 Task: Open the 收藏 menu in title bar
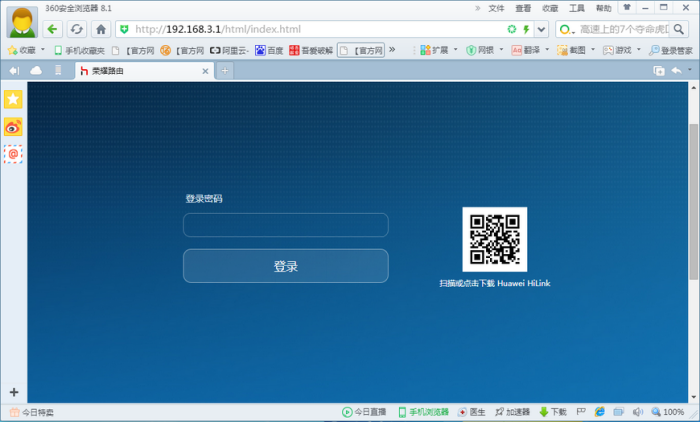[x=550, y=8]
